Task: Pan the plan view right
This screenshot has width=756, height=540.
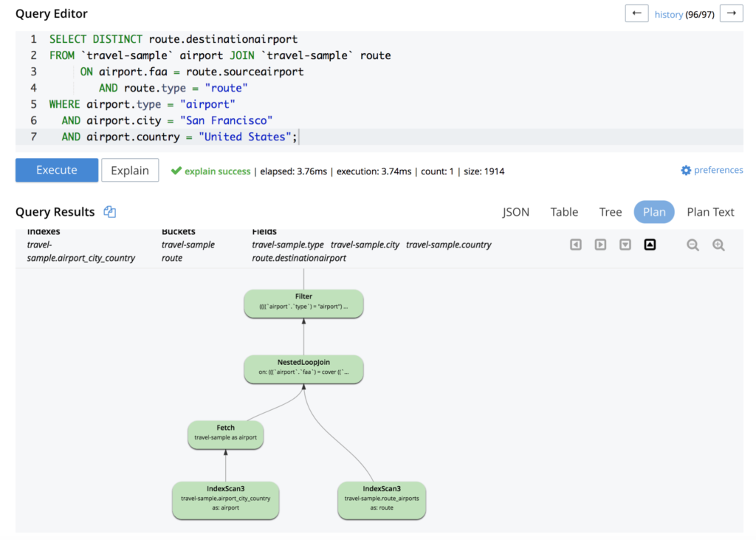Action: (599, 245)
